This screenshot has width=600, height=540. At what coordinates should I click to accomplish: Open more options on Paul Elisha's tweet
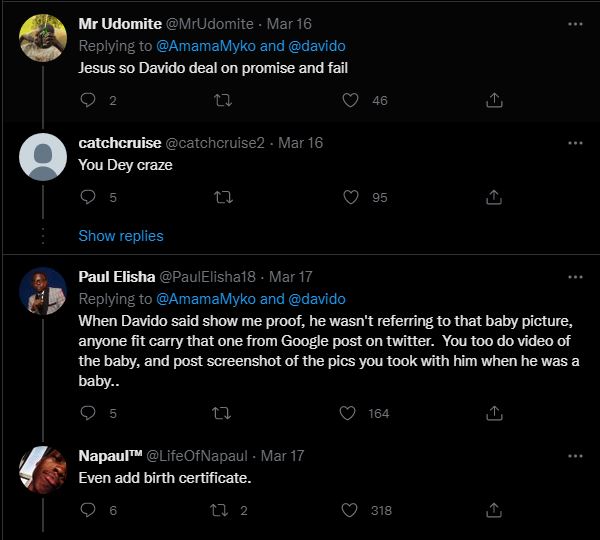point(575,276)
